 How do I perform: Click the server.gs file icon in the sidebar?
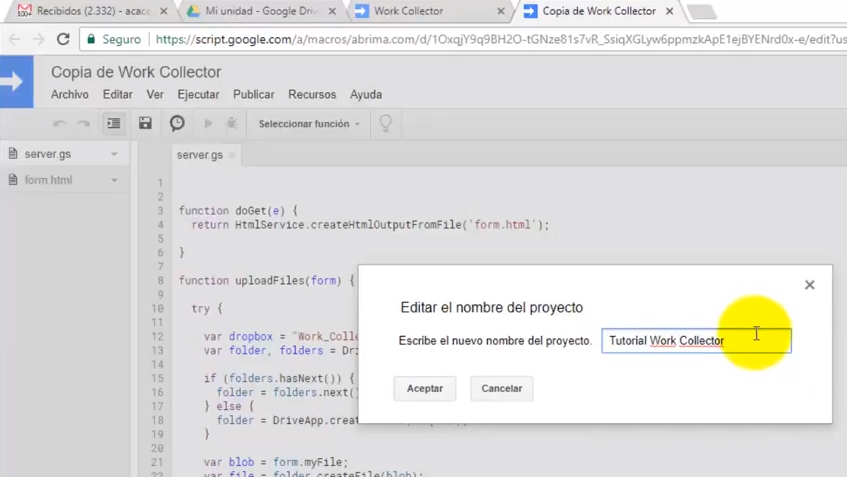pos(13,154)
